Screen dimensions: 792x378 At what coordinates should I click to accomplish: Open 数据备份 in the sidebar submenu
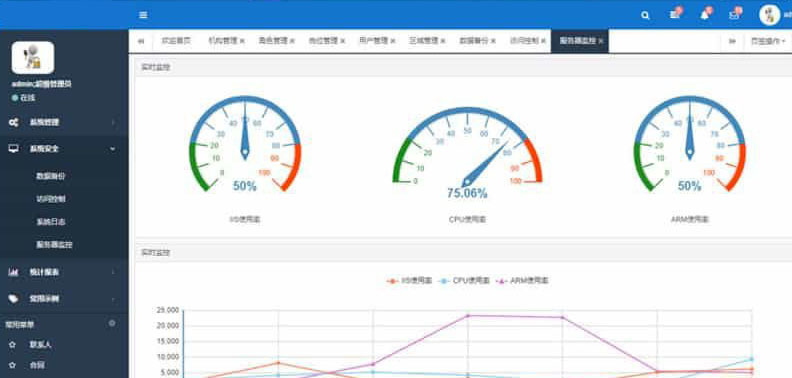point(51,176)
